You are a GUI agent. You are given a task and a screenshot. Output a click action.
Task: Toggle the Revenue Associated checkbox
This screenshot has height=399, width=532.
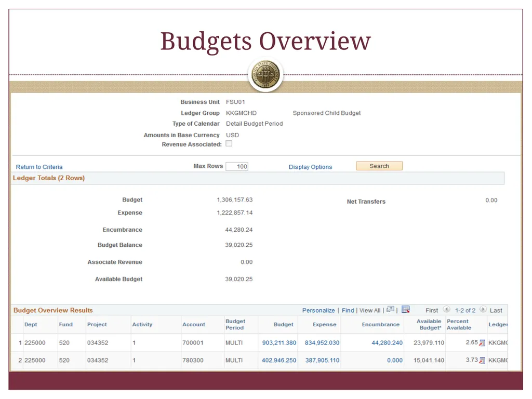229,143
